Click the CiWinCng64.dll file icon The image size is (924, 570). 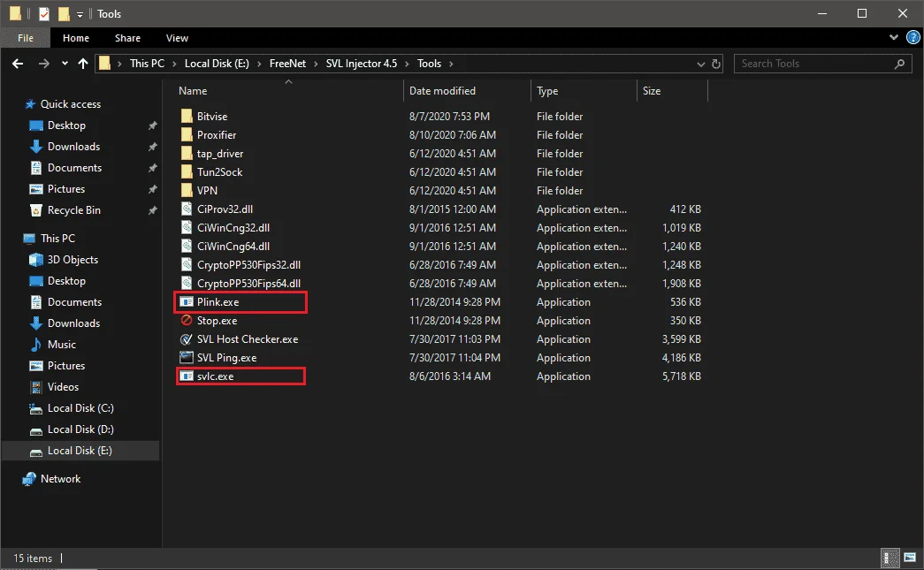coord(187,247)
